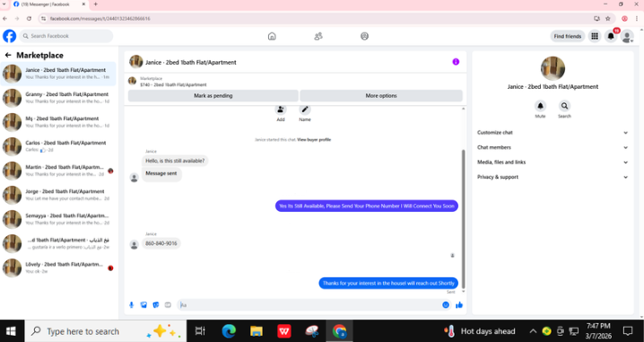Open Carlos 2bed 1bath conversation
This screenshot has width=644, height=342.
(58, 146)
